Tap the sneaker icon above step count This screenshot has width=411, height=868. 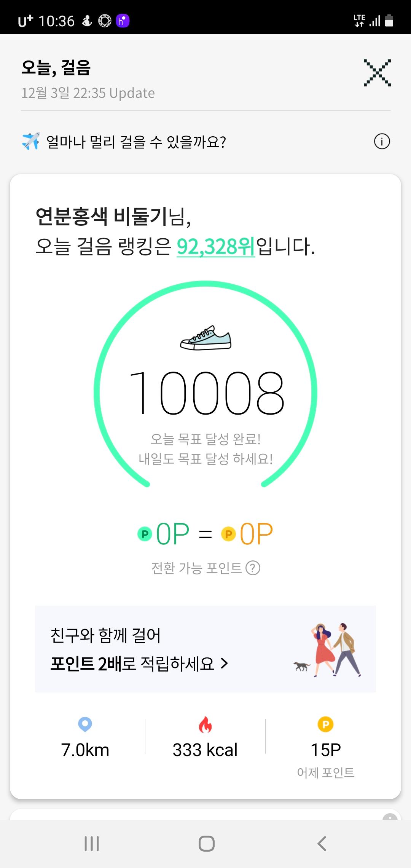[x=205, y=338]
